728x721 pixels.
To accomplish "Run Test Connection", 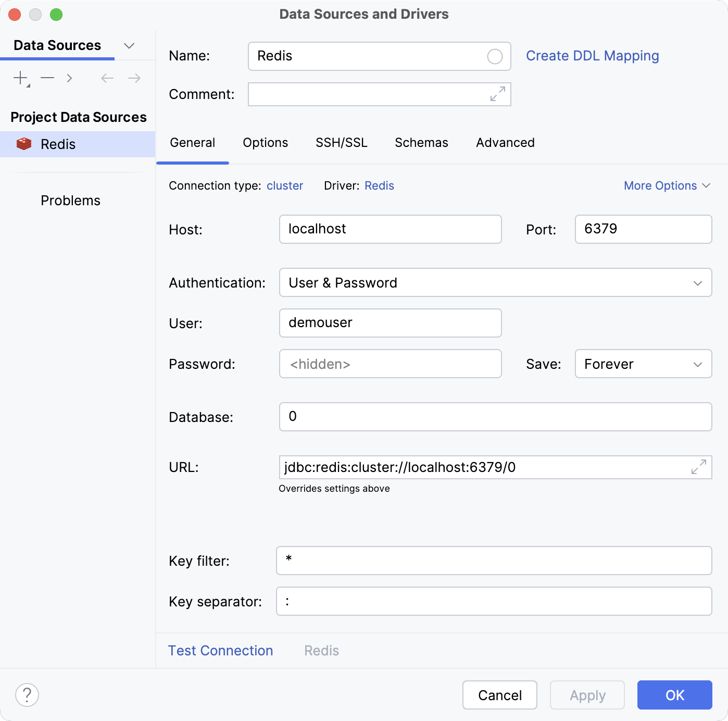I will [220, 650].
